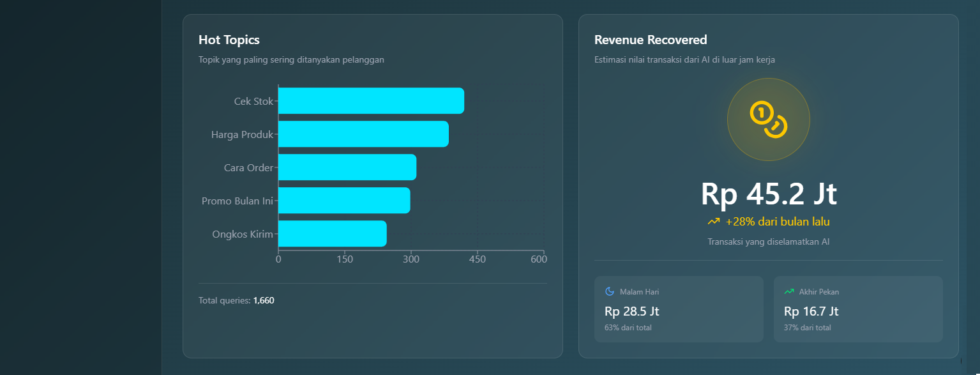Click the yellow trending-up arrow icon
This screenshot has height=375, width=980.
[x=713, y=222]
